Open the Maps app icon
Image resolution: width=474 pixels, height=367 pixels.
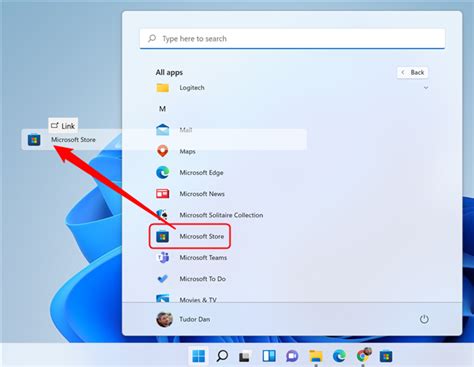pyautogui.click(x=163, y=151)
